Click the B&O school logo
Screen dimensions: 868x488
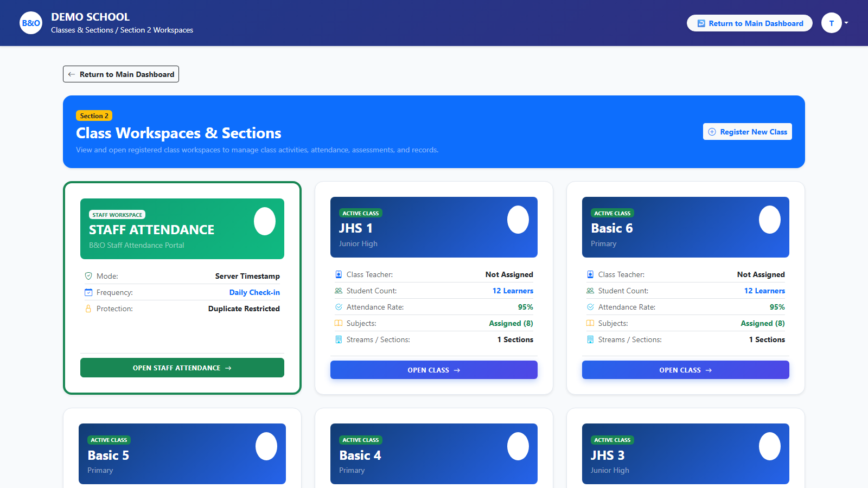(x=31, y=23)
